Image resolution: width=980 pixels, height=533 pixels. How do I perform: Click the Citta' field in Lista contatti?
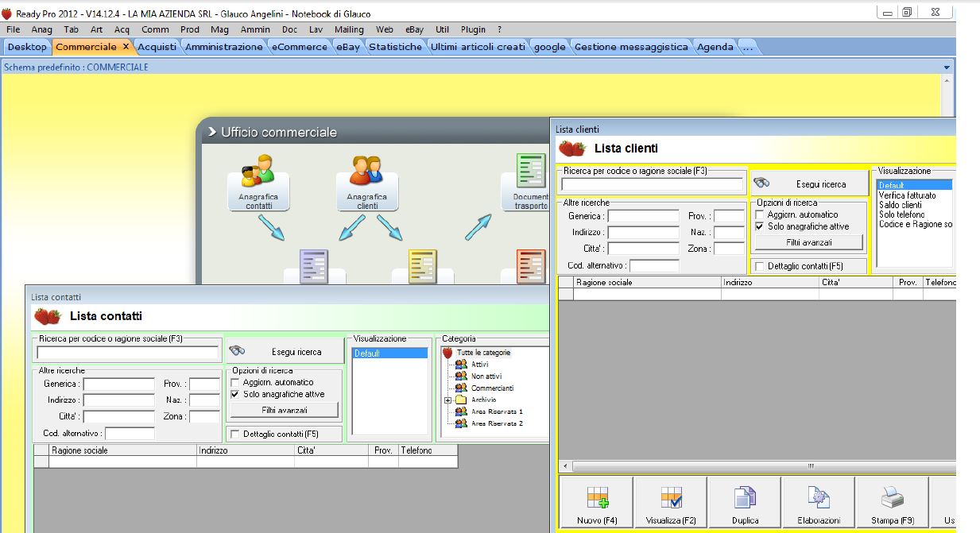pos(118,417)
